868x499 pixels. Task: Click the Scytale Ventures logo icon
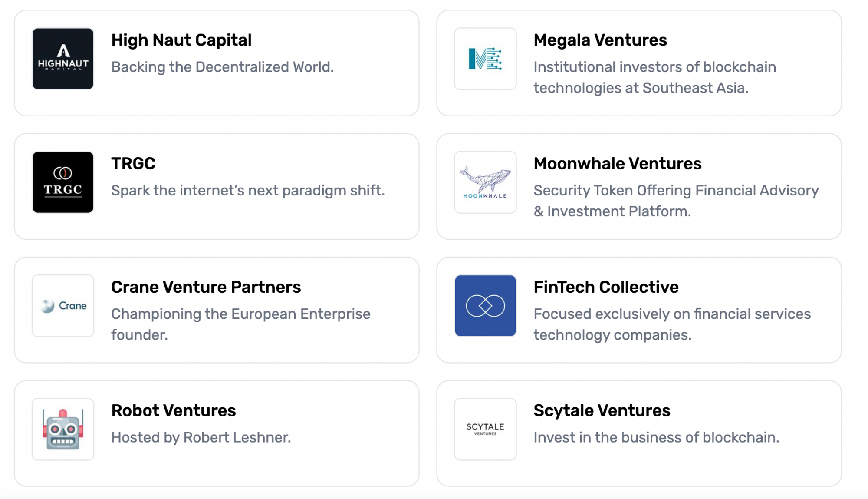click(x=485, y=429)
